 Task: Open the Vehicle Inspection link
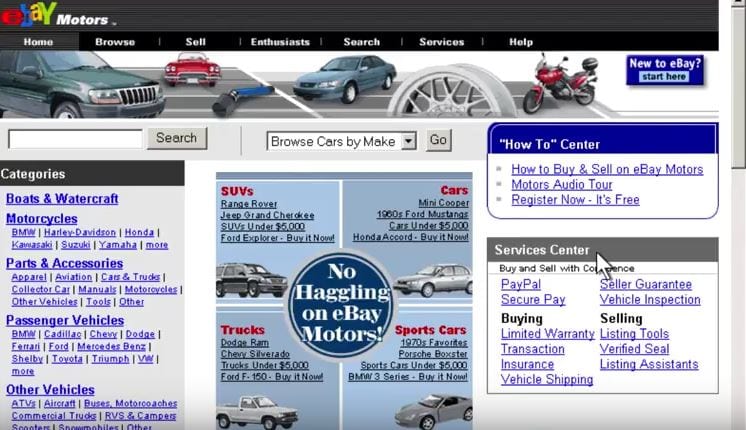point(650,300)
